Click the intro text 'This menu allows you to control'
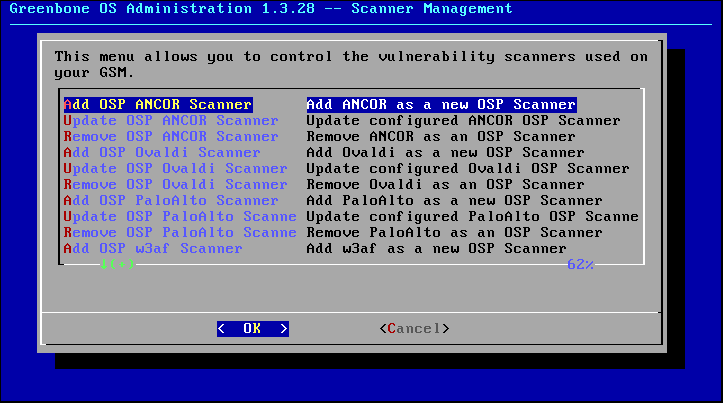The image size is (723, 403). point(194,57)
